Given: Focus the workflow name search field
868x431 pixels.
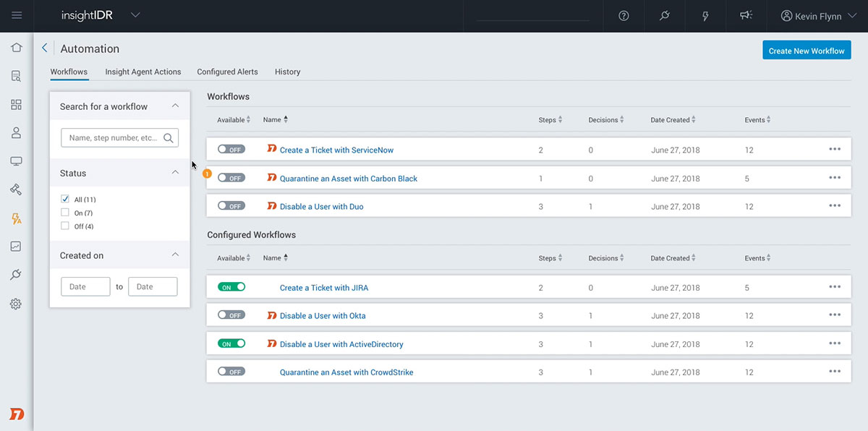Looking at the screenshot, I should point(119,137).
